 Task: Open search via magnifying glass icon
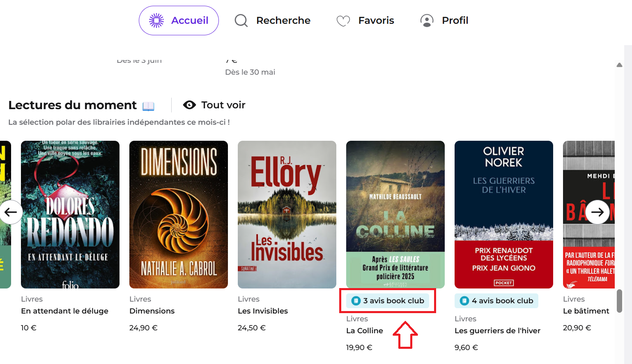tap(241, 21)
